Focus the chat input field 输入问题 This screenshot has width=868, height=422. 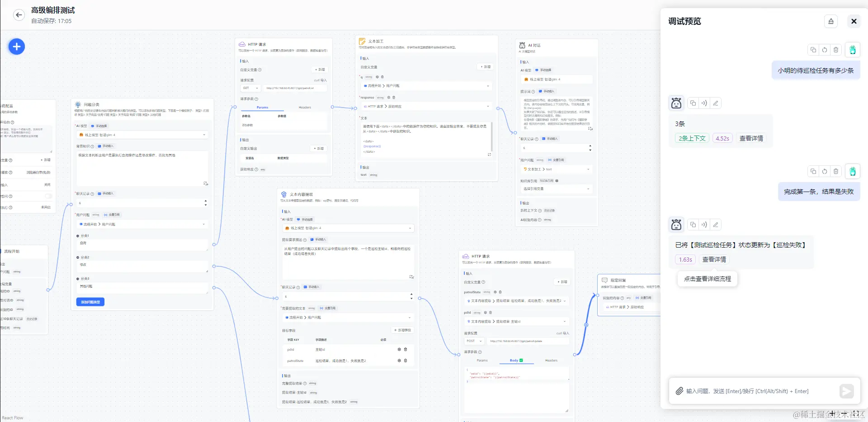[759, 391]
